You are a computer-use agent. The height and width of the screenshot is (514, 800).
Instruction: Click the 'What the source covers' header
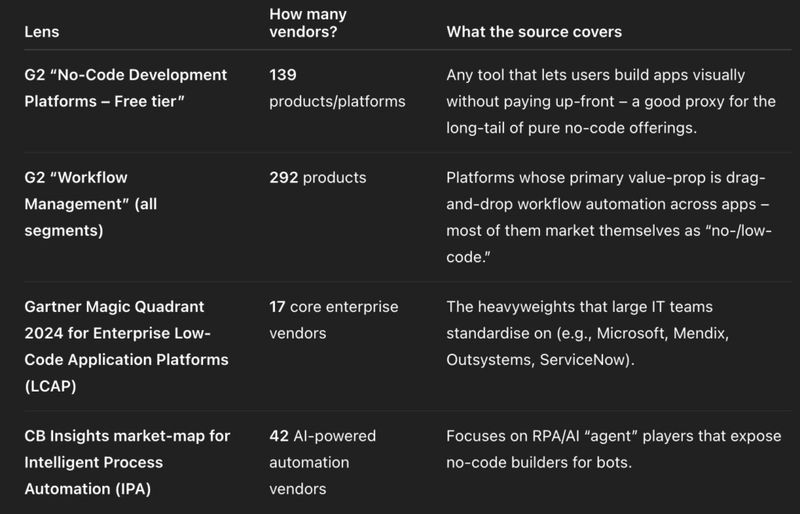point(534,32)
